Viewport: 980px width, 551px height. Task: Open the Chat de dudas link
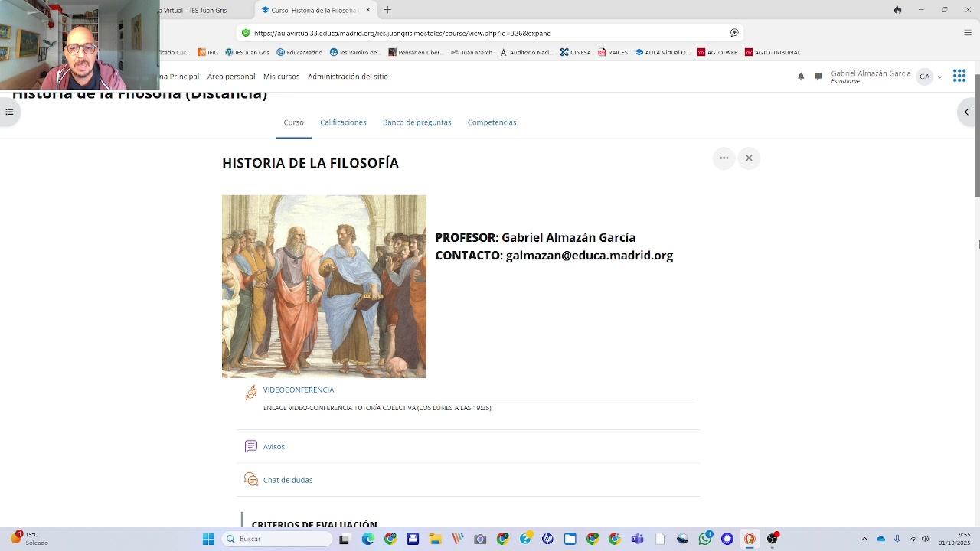[x=288, y=480]
